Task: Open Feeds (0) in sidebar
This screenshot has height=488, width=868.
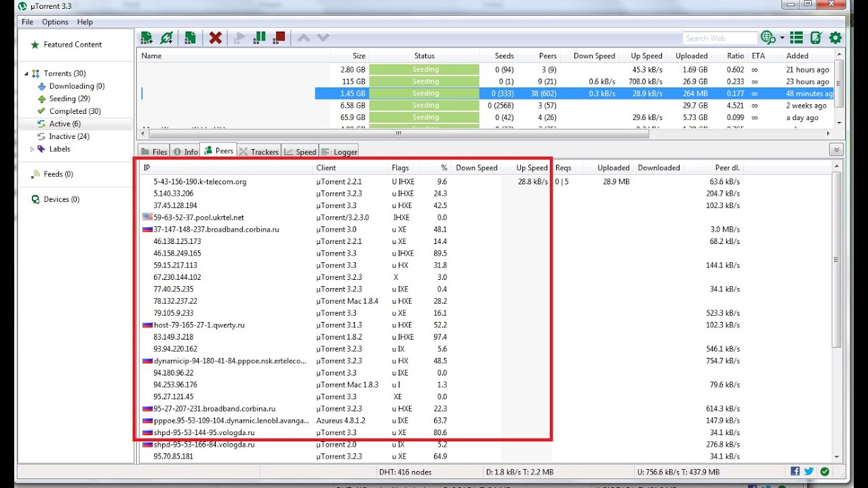Action: pos(58,174)
